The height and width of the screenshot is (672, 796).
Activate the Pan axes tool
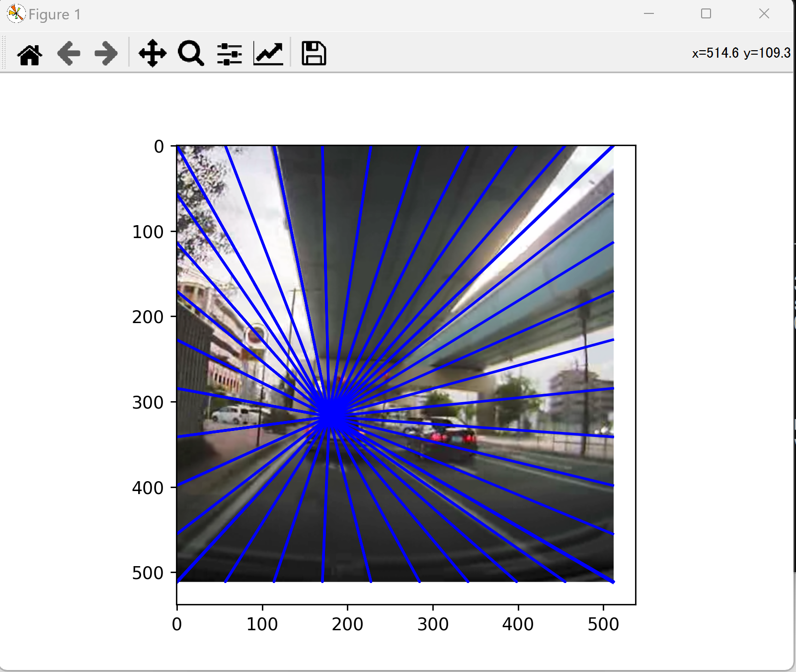pos(152,54)
